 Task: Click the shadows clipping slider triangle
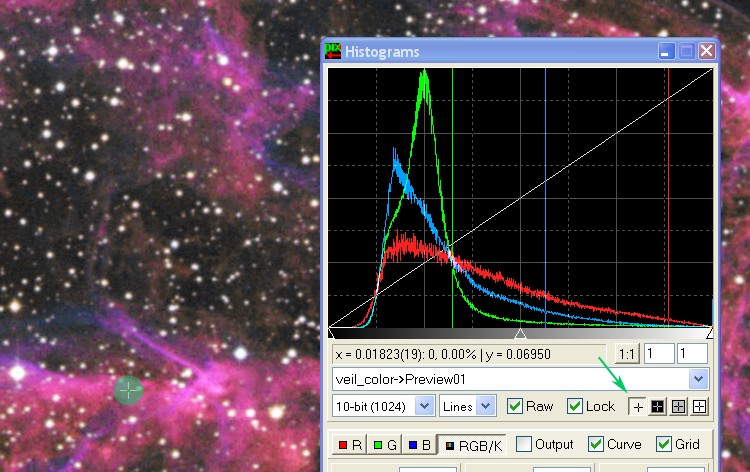tap(331, 333)
